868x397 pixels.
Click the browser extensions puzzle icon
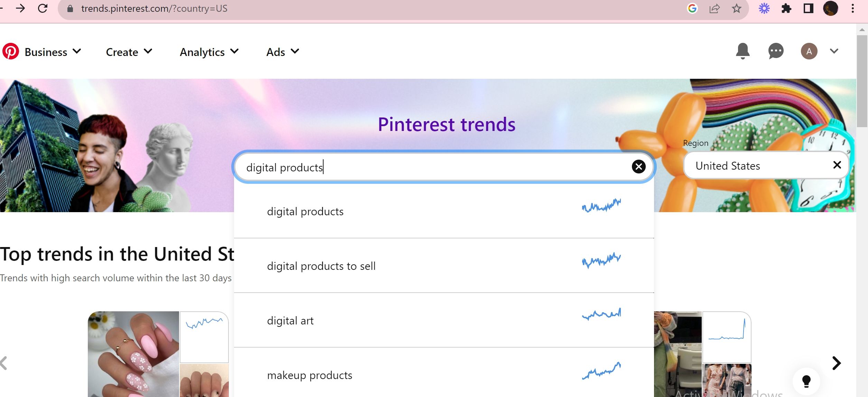coord(786,8)
